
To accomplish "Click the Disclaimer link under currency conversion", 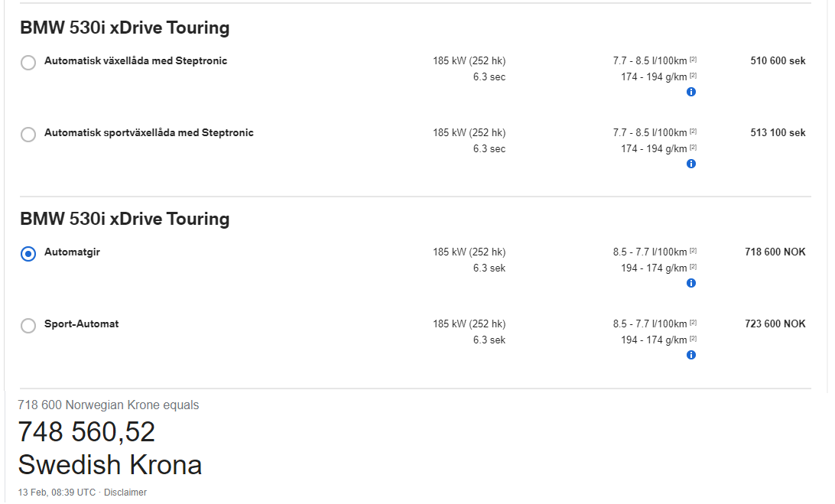I will click(125, 493).
